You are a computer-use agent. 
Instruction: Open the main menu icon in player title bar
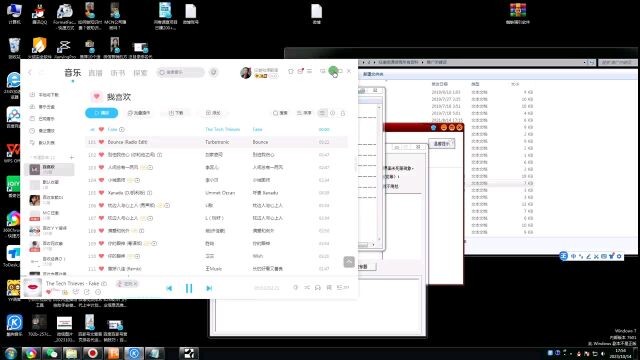pyautogui.click(x=310, y=71)
